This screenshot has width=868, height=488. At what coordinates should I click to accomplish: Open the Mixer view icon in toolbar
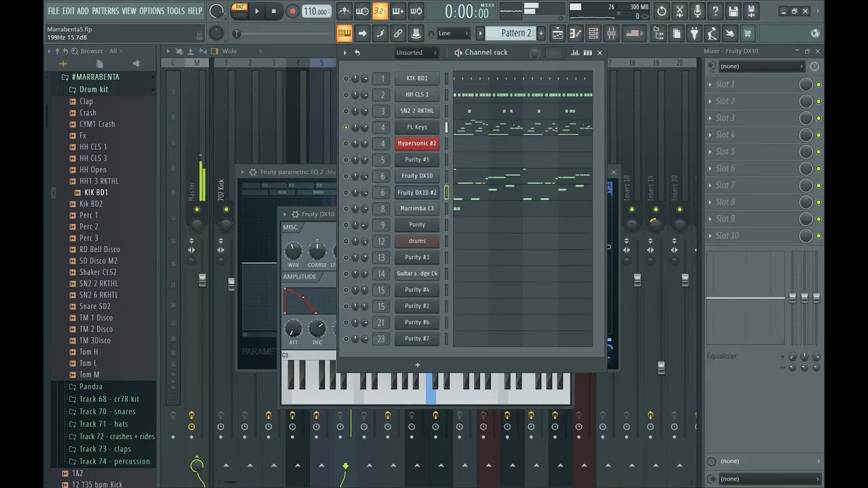point(611,33)
